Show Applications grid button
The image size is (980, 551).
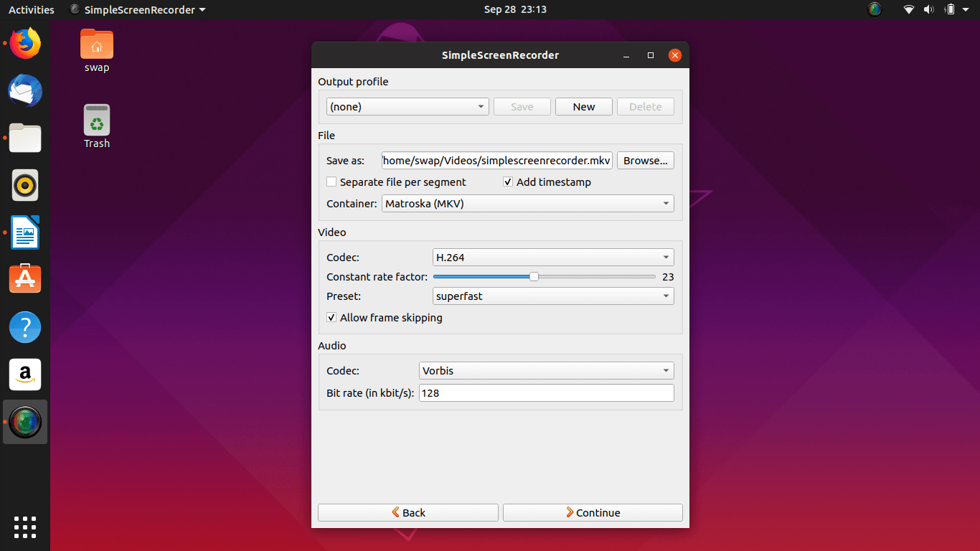click(x=25, y=527)
